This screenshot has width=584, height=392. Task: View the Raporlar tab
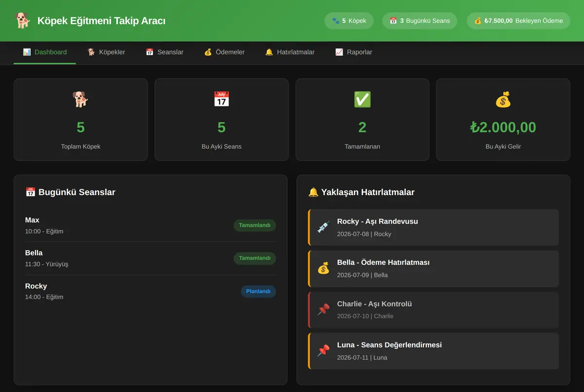point(354,52)
